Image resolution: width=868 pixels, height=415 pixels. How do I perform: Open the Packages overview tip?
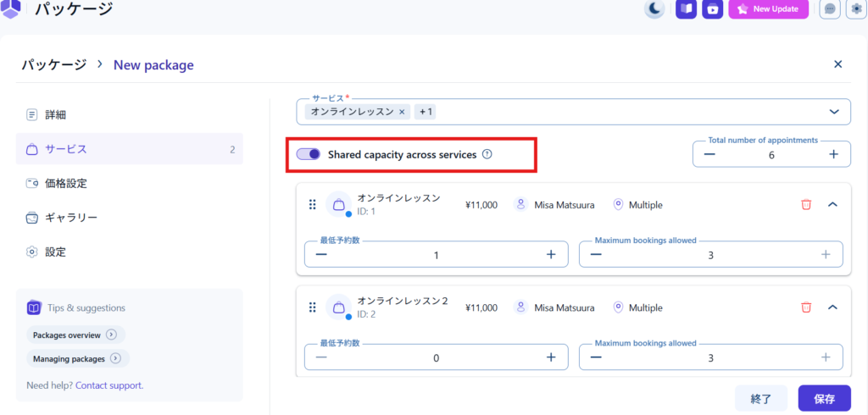coord(76,335)
